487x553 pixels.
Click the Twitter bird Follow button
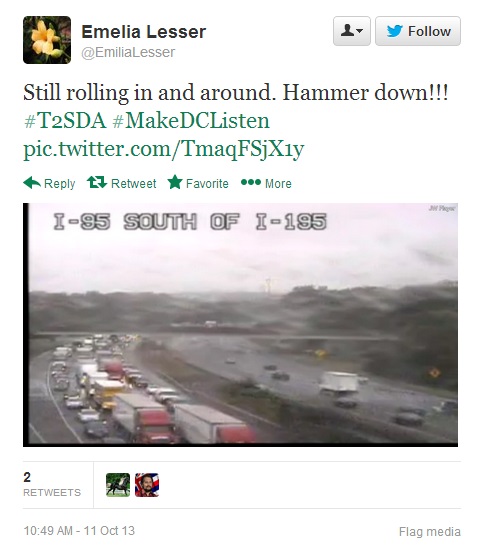pos(418,31)
